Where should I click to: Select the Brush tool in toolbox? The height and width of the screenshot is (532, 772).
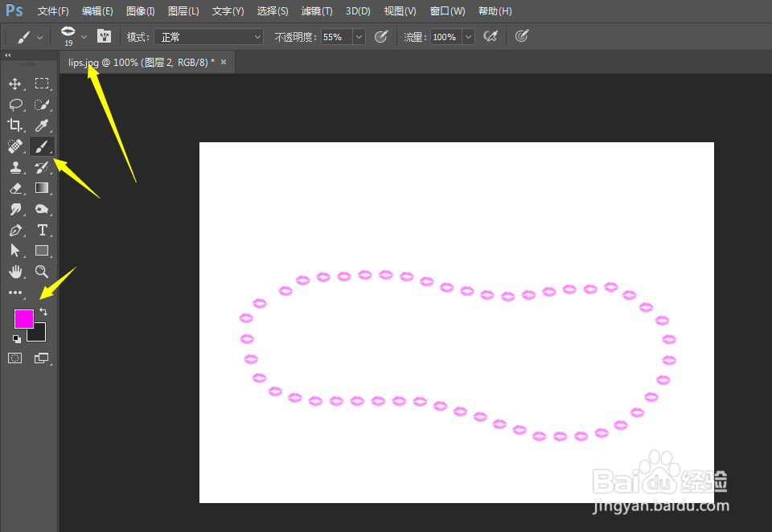point(42,146)
